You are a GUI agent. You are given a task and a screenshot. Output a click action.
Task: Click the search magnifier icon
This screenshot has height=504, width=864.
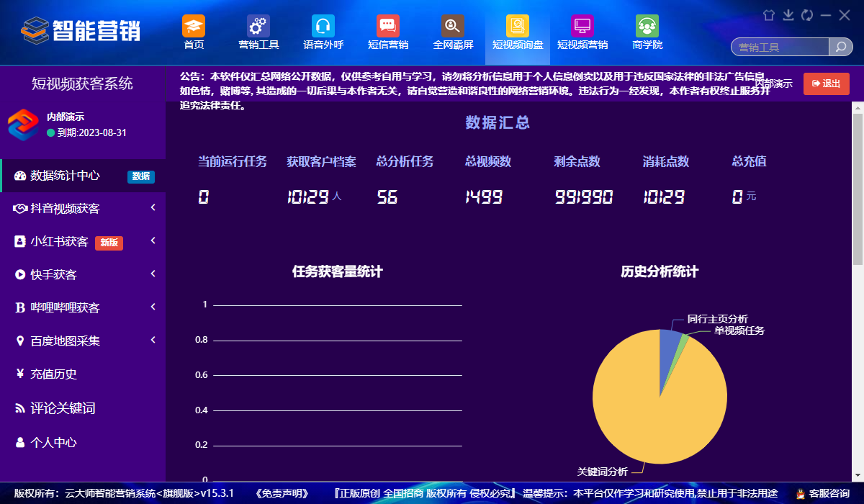click(840, 47)
